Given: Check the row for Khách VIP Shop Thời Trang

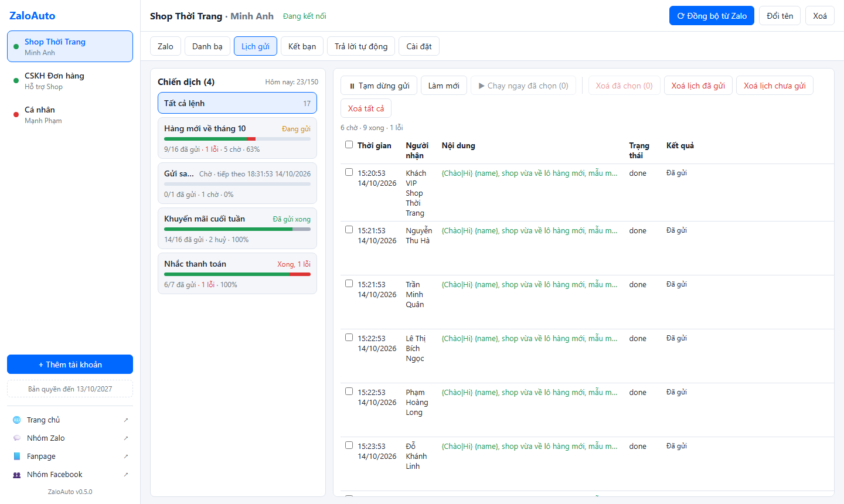Looking at the screenshot, I should pos(349,172).
